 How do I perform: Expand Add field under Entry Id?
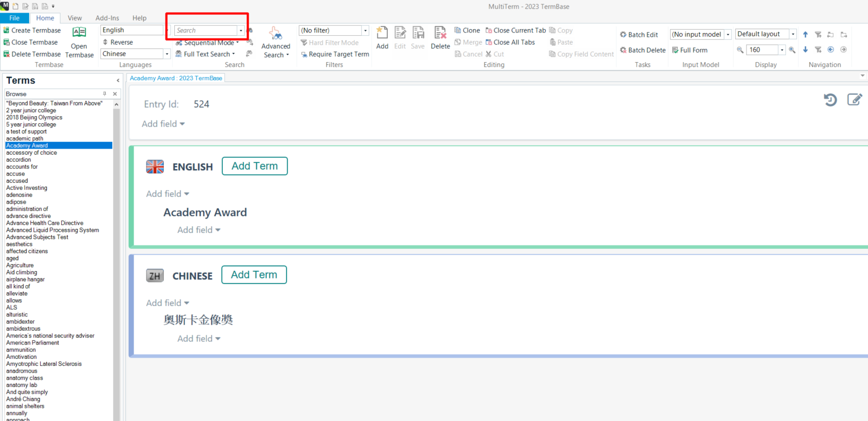163,124
